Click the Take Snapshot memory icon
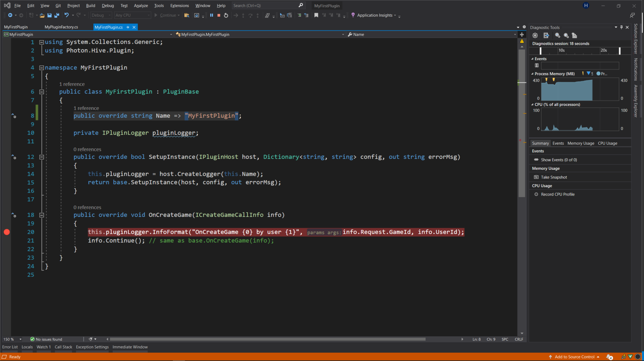Screen dimensions: 644x361 click(536, 177)
